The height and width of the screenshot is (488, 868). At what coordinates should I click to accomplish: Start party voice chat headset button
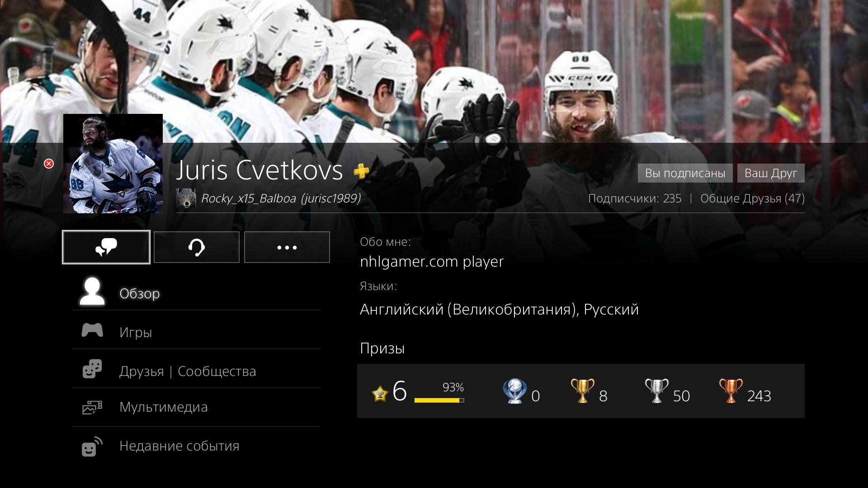tap(197, 247)
